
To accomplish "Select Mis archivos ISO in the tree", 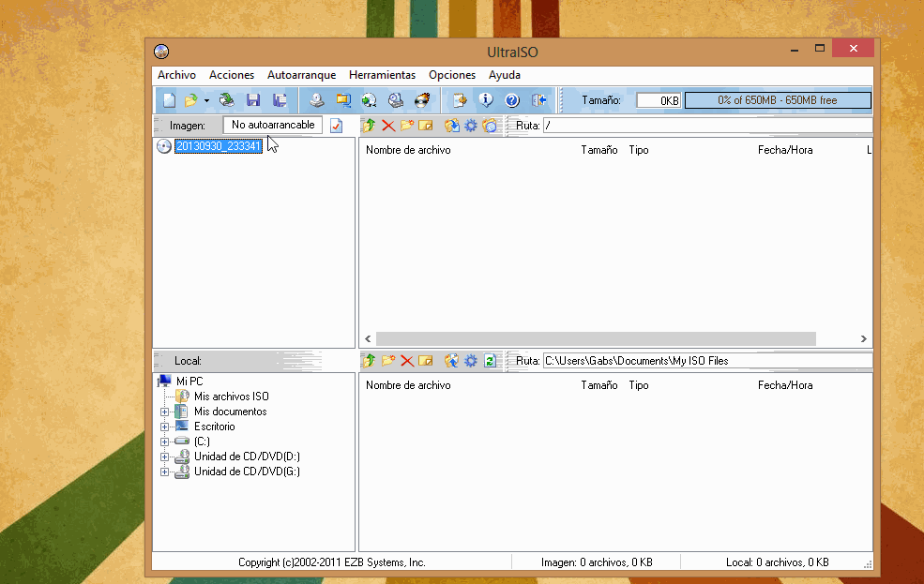I will (232, 397).
